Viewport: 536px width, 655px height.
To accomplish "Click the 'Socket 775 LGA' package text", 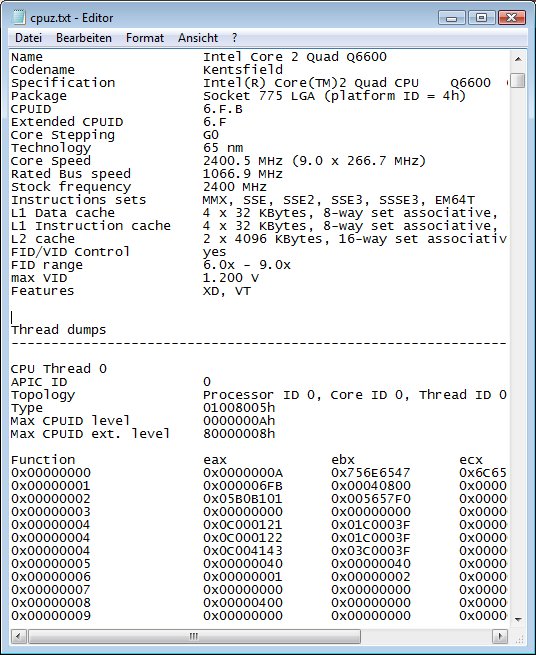I will tap(259, 96).
